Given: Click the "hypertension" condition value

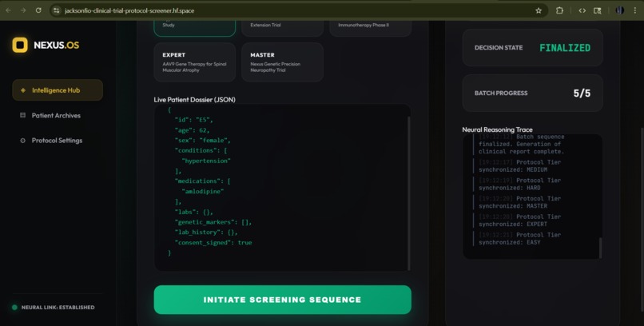Looking at the screenshot, I should [206, 161].
